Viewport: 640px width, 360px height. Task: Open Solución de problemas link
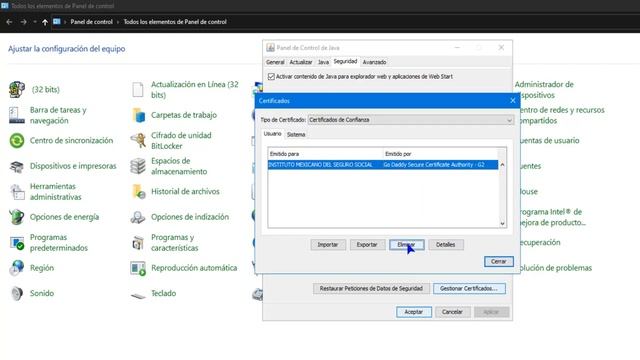(x=556, y=268)
